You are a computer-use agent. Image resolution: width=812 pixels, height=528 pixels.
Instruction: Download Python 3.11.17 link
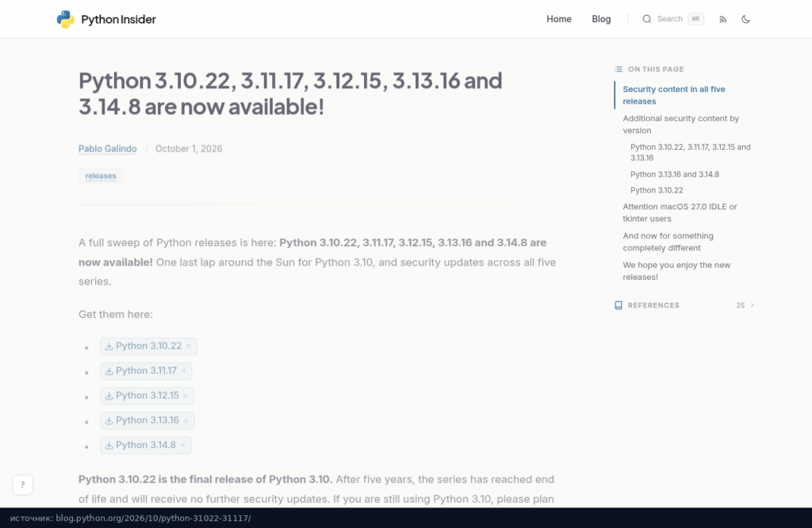coord(146,371)
